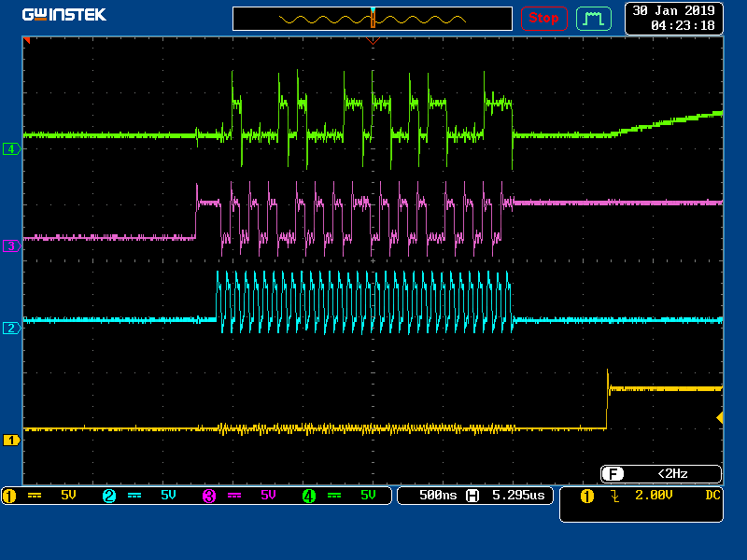
Task: Click channel 3 DC coupling symbol
Action: click(234, 496)
